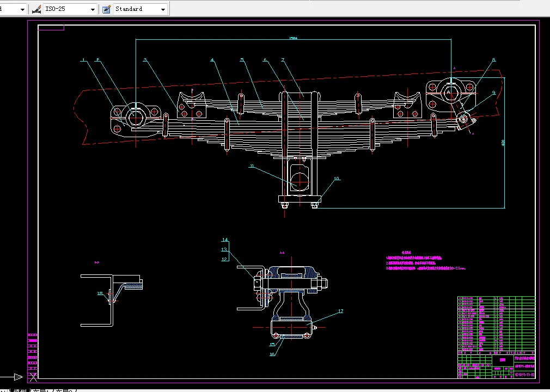This screenshot has height=392, width=550.
Task: Select the green parts list table
Action: [x=496, y=324]
